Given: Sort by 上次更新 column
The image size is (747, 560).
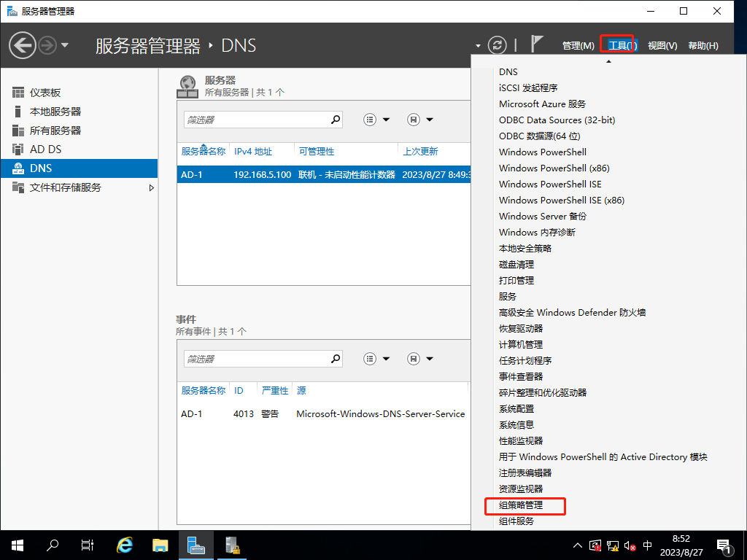Looking at the screenshot, I should coord(420,152).
